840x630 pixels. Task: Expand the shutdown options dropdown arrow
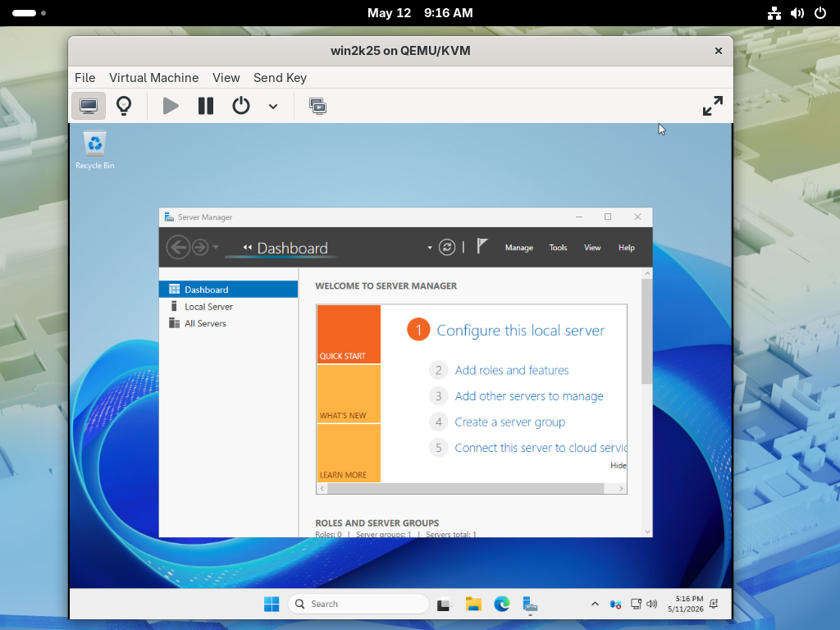click(x=273, y=106)
